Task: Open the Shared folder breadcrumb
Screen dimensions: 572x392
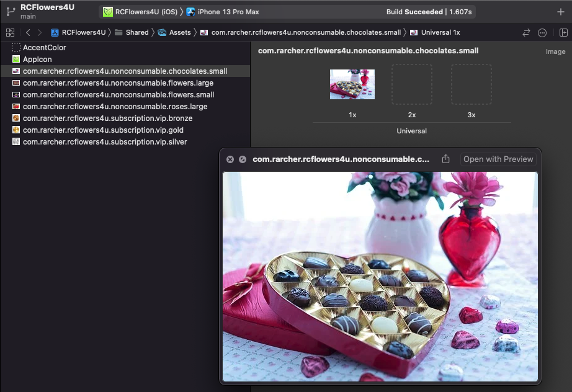Action: [132, 32]
